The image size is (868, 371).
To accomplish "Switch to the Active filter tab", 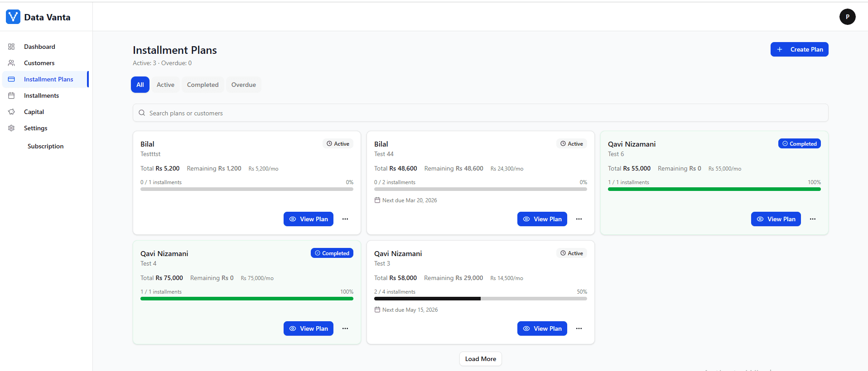I will click(x=165, y=85).
